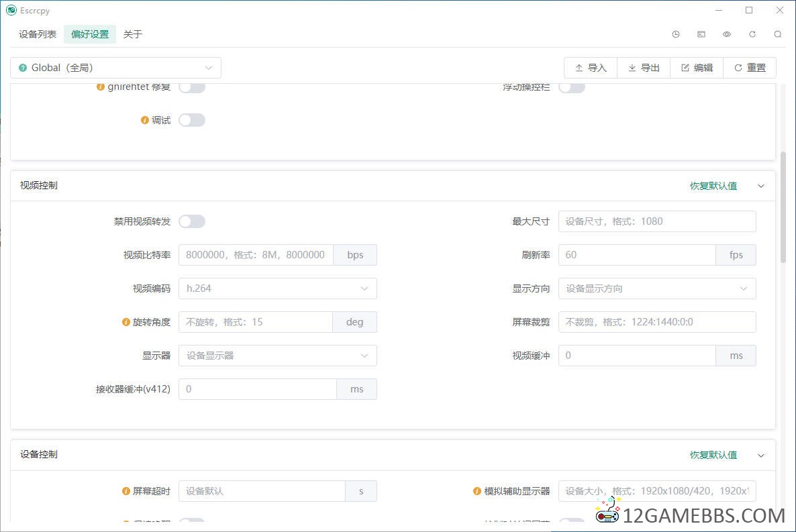Viewport: 796px width, 532px height.
Task: Click the 旋转角度 input field
Action: (x=256, y=322)
